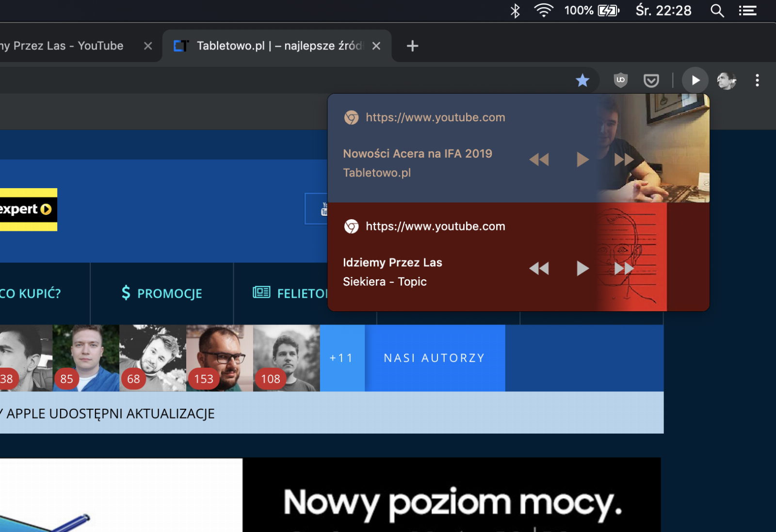Click the Tabletowo favicon in the tab
This screenshot has height=532, width=776.
click(181, 46)
